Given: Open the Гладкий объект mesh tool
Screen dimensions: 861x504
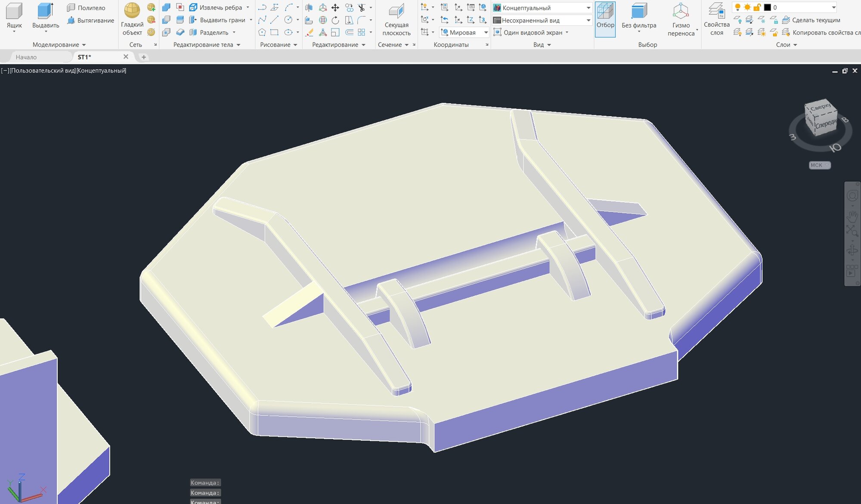Looking at the screenshot, I should click(132, 11).
